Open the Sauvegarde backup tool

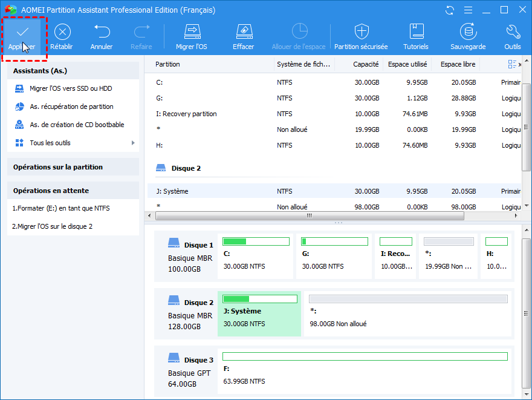[467, 32]
